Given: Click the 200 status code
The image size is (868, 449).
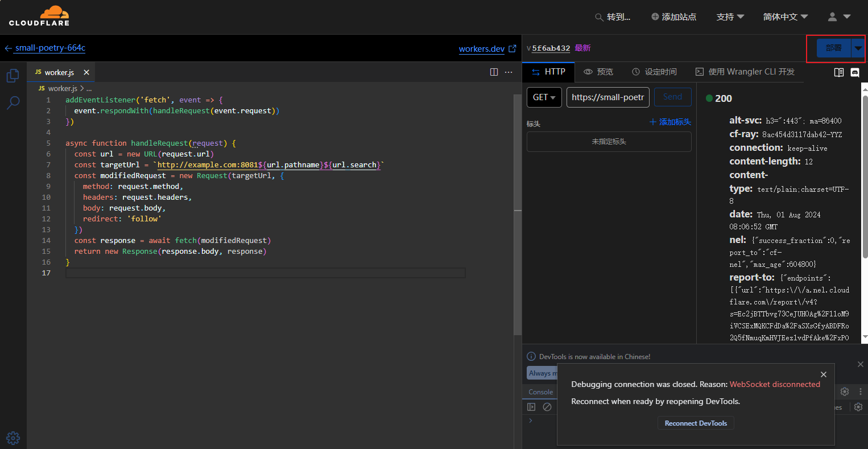Looking at the screenshot, I should coord(724,98).
